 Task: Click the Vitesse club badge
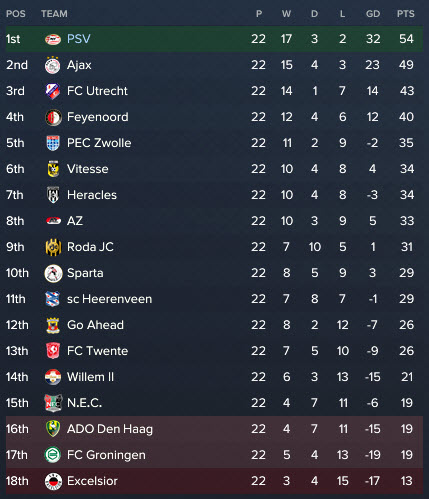pos(53,169)
